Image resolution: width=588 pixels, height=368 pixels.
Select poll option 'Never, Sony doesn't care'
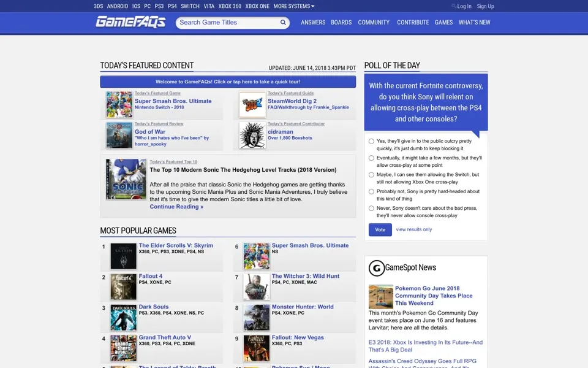coord(371,209)
